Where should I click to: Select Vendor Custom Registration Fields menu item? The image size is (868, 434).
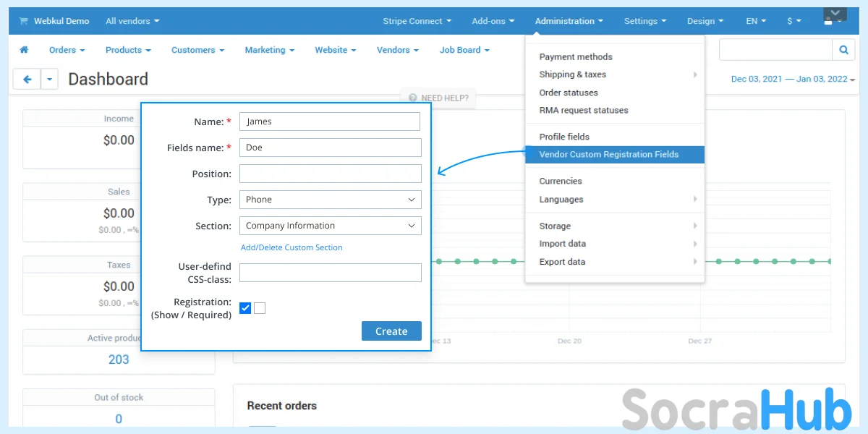tap(608, 154)
